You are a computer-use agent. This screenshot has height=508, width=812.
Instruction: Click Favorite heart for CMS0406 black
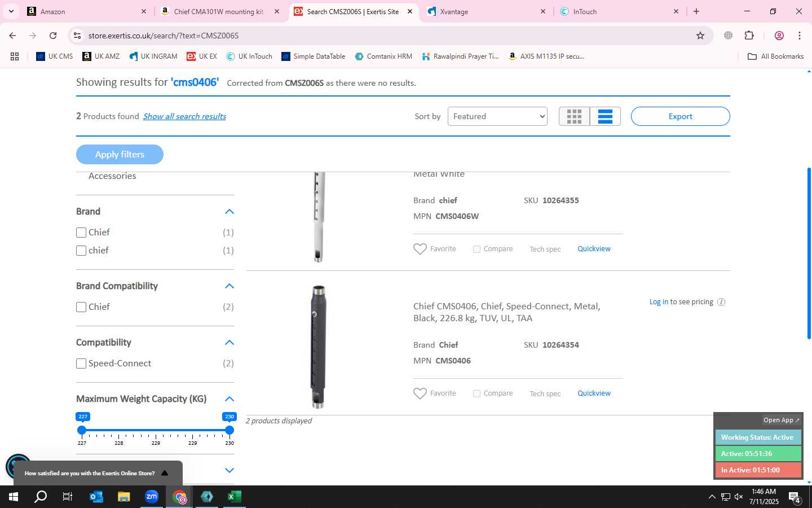tap(420, 393)
